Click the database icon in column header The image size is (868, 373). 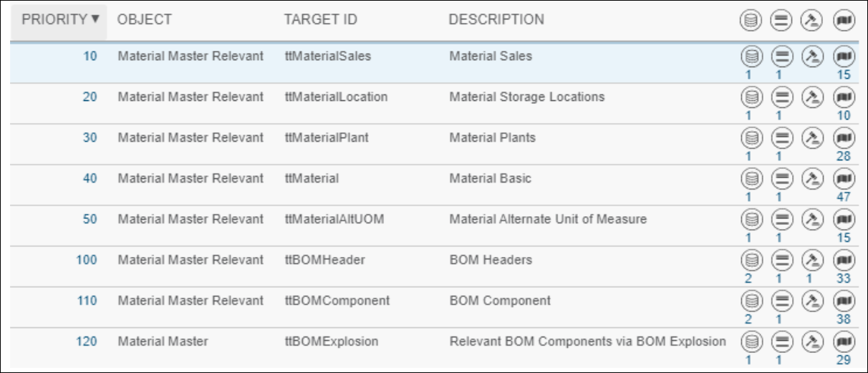tap(750, 21)
